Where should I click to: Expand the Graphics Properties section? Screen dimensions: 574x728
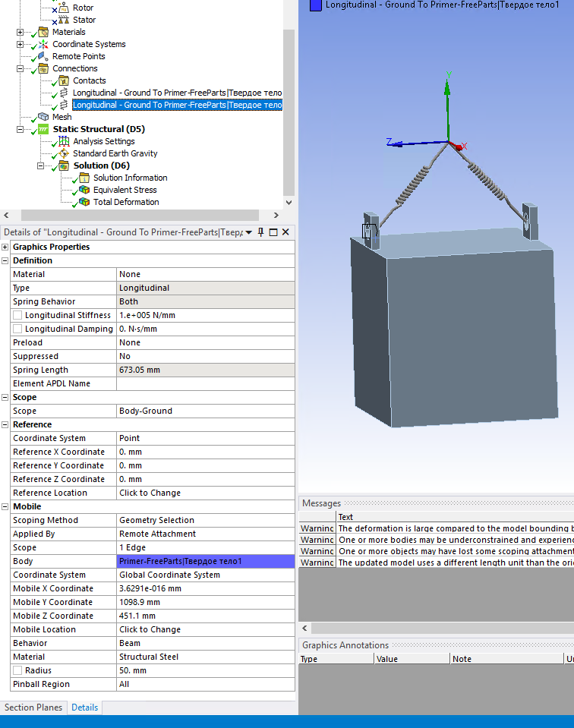[5, 247]
